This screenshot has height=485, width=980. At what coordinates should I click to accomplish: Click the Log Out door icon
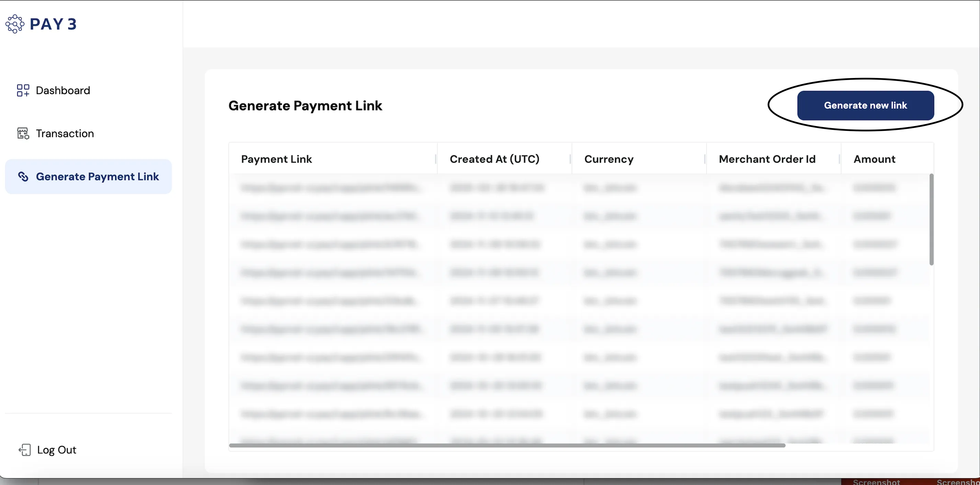24,450
